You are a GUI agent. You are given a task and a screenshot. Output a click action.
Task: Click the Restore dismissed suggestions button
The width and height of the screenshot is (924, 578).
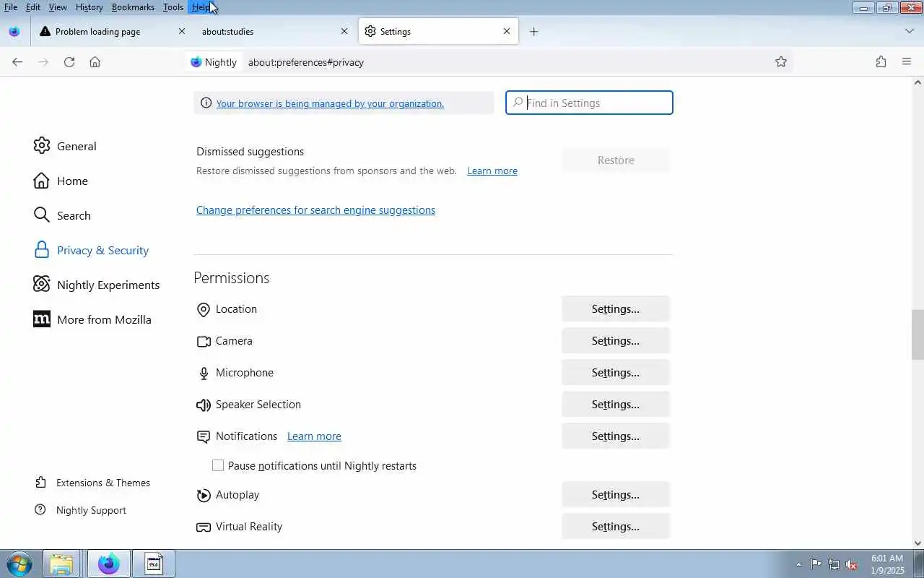tap(616, 160)
